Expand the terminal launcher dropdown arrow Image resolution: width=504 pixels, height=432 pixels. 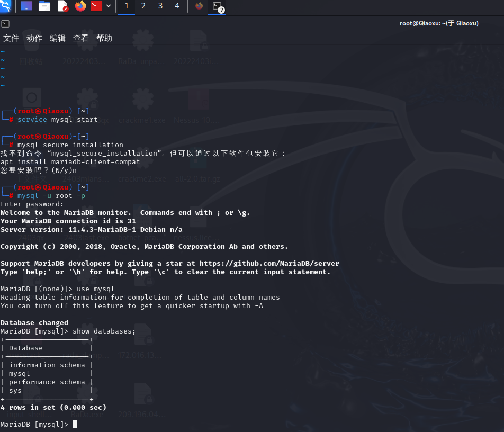[x=109, y=6]
